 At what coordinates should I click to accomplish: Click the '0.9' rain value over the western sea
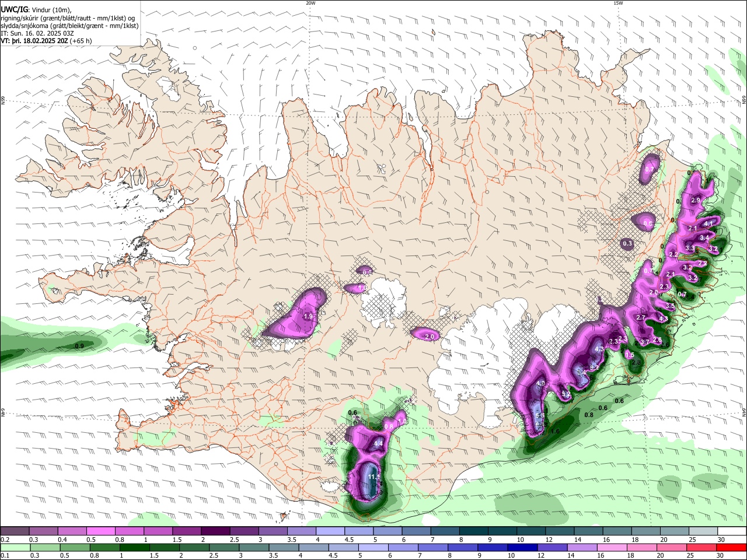tap(80, 346)
